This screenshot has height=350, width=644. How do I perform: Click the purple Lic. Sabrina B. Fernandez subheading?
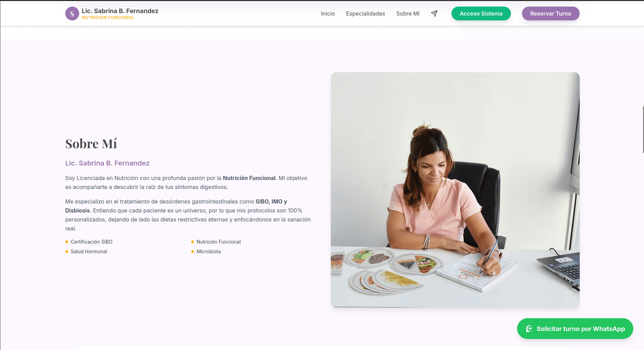pyautogui.click(x=108, y=163)
